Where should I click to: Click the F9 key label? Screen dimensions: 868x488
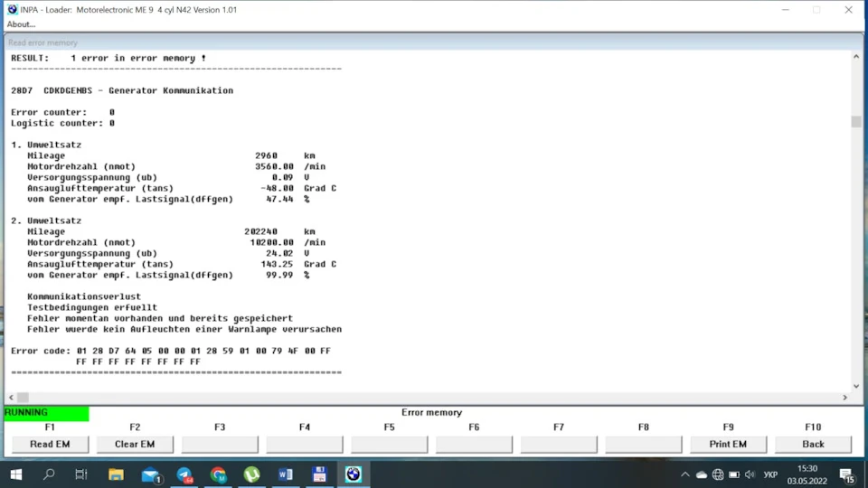pyautogui.click(x=728, y=427)
